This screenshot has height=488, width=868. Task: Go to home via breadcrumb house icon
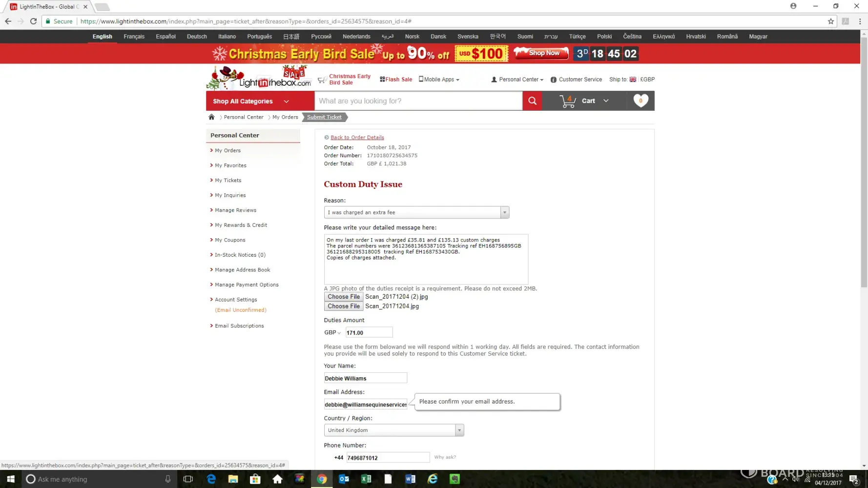coord(211,117)
